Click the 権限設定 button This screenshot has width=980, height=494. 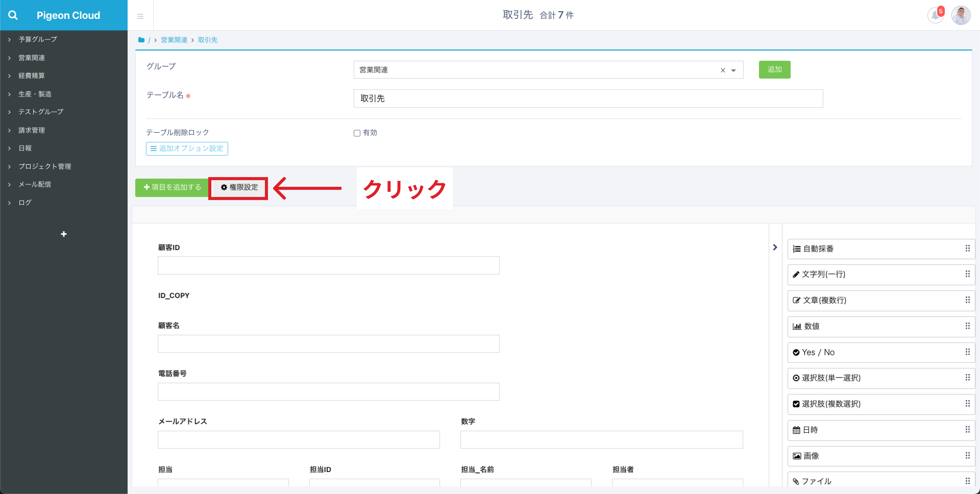tap(239, 188)
